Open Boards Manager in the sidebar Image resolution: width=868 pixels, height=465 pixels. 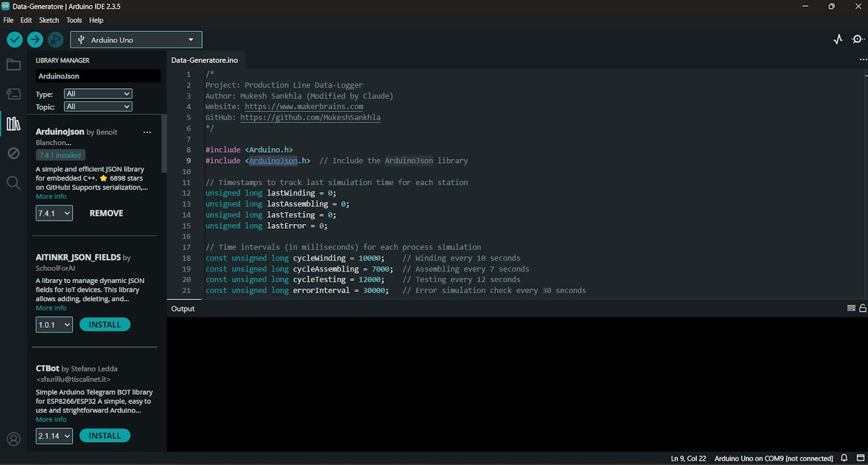[14, 94]
